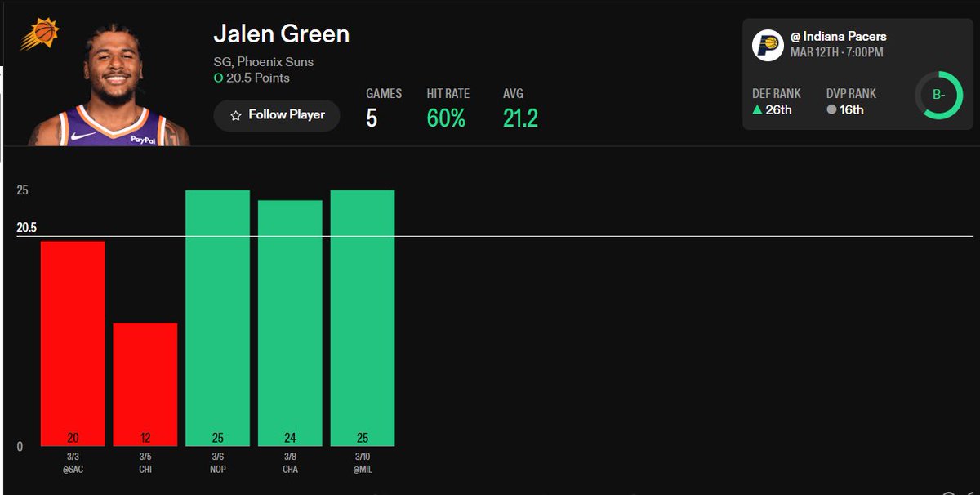Open Jalen Green's player headshot
This screenshot has height=495, width=980.
point(109,83)
